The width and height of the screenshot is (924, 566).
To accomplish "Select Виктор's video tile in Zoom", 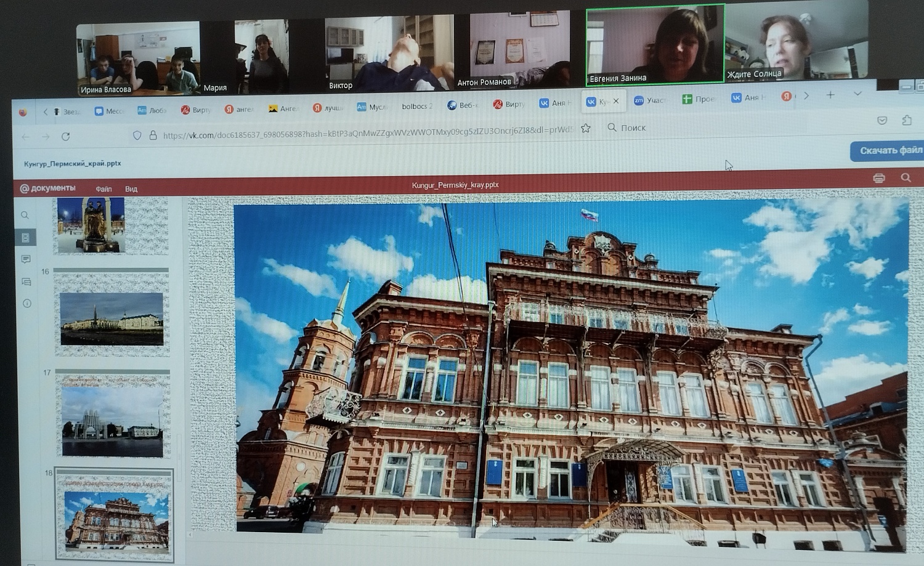I will pyautogui.click(x=389, y=54).
